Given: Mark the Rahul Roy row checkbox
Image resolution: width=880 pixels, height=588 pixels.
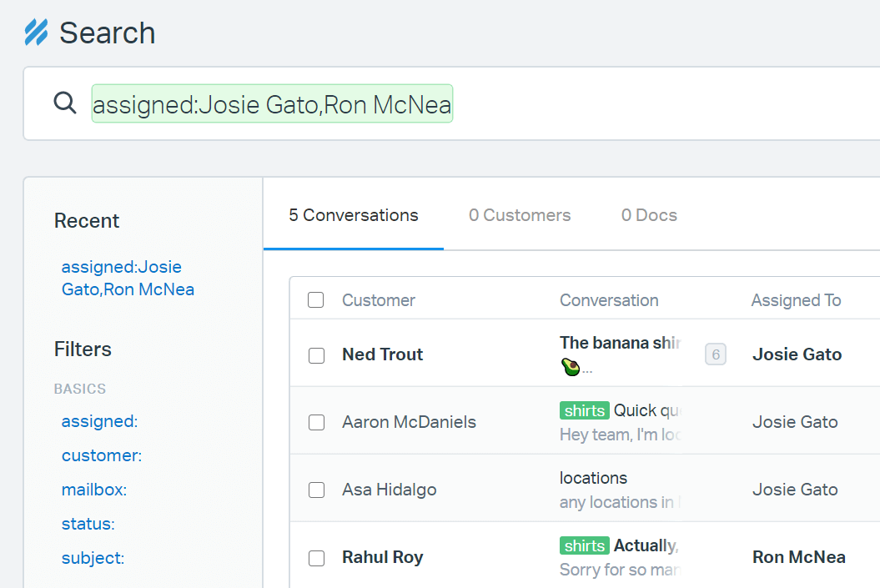Looking at the screenshot, I should pyautogui.click(x=316, y=558).
